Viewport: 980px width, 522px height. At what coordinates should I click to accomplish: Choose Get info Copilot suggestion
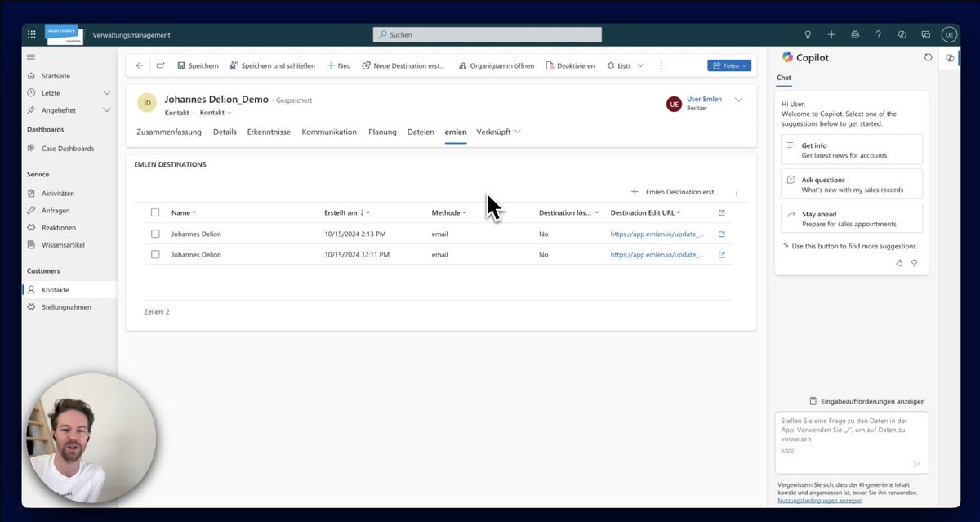852,149
